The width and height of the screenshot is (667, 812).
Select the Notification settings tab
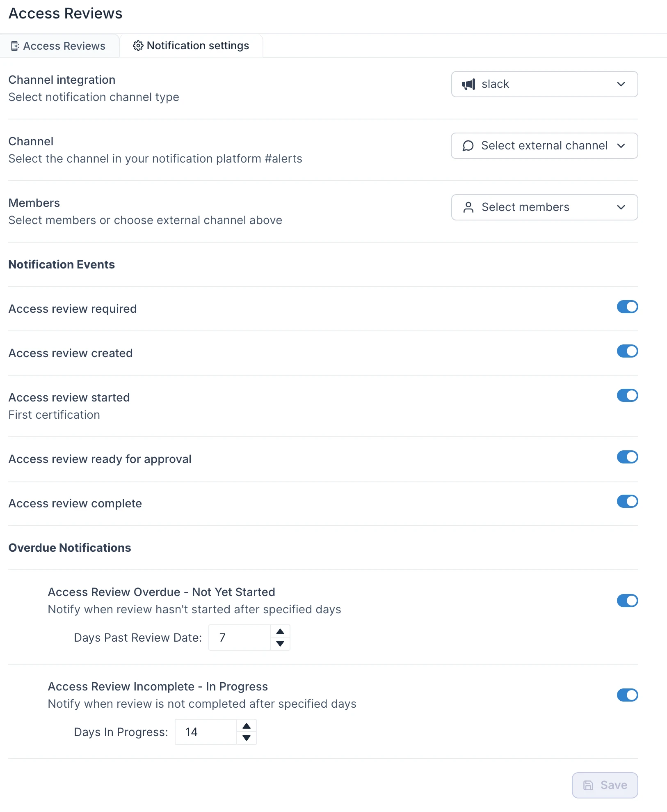coord(191,46)
